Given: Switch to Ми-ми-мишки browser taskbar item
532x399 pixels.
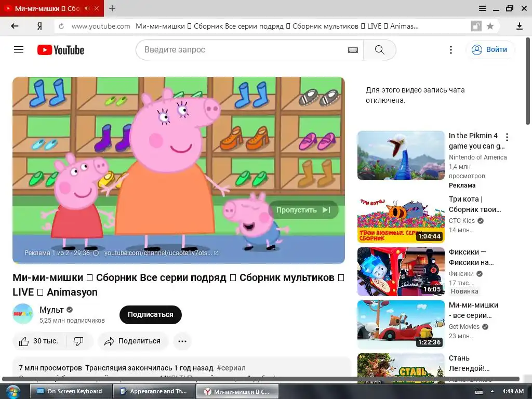Looking at the screenshot, I should (x=237, y=392).
